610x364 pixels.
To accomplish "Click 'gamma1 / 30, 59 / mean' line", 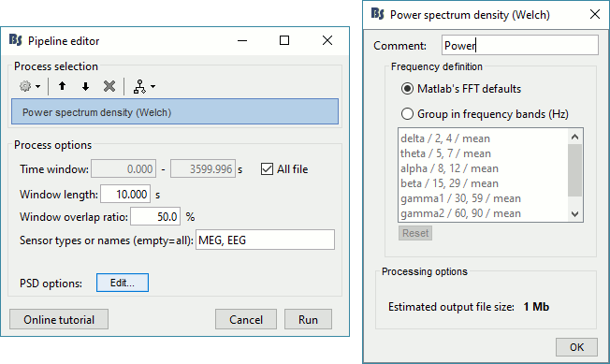I will [x=460, y=198].
